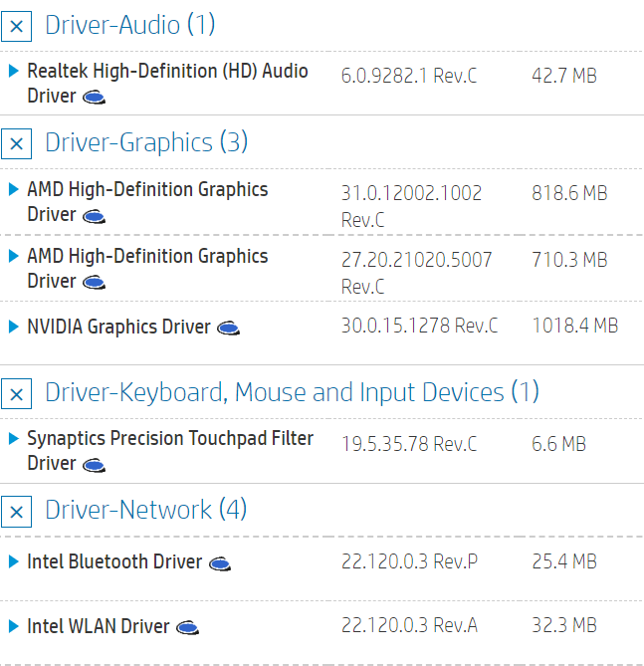
Task: Click disc icon for AMD driver 710.3 MB
Action: (x=94, y=283)
